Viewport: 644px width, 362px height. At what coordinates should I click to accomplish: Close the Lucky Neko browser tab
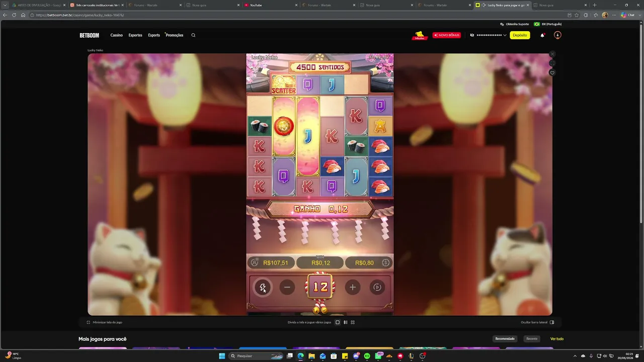(x=528, y=5)
